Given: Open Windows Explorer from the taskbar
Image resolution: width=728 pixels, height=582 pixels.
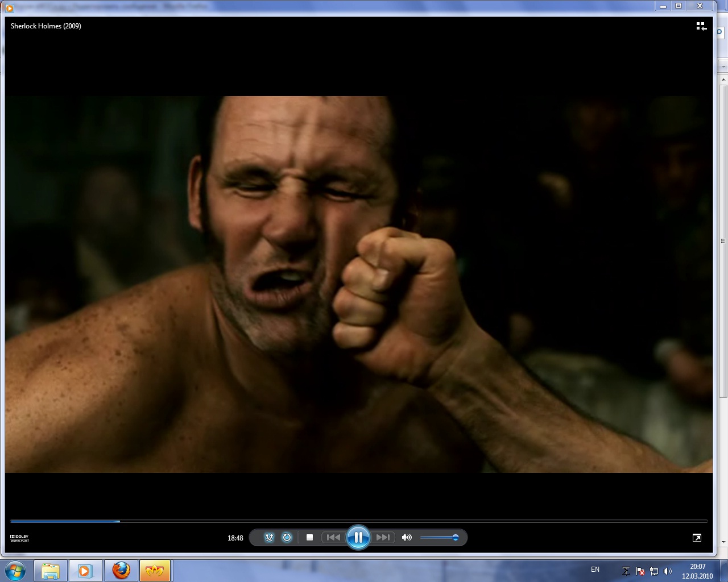Looking at the screenshot, I should pyautogui.click(x=51, y=570).
